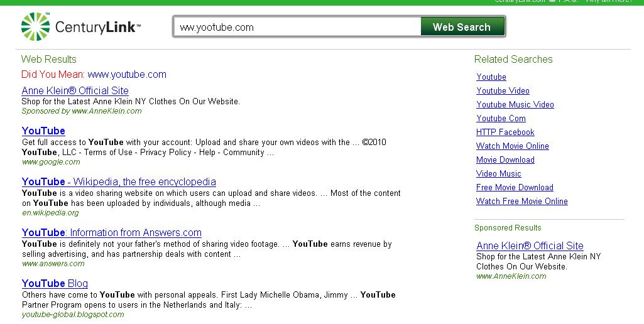644x324 pixels.
Task: Click the 'Related Searches' heading
Action: coord(513,59)
